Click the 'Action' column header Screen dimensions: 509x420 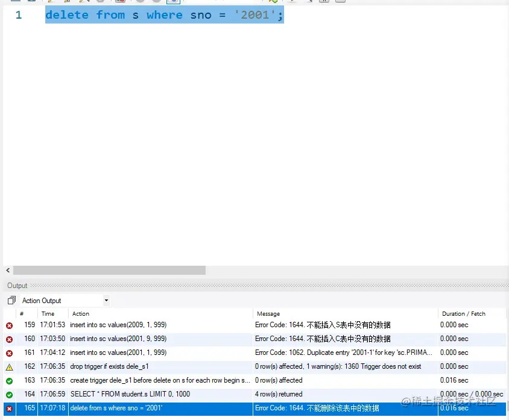click(80, 313)
